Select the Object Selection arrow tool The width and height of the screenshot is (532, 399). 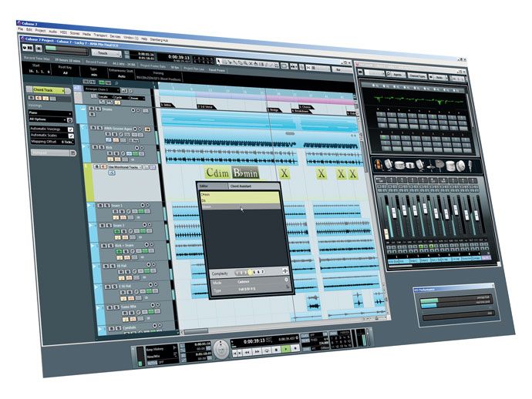[x=219, y=61]
